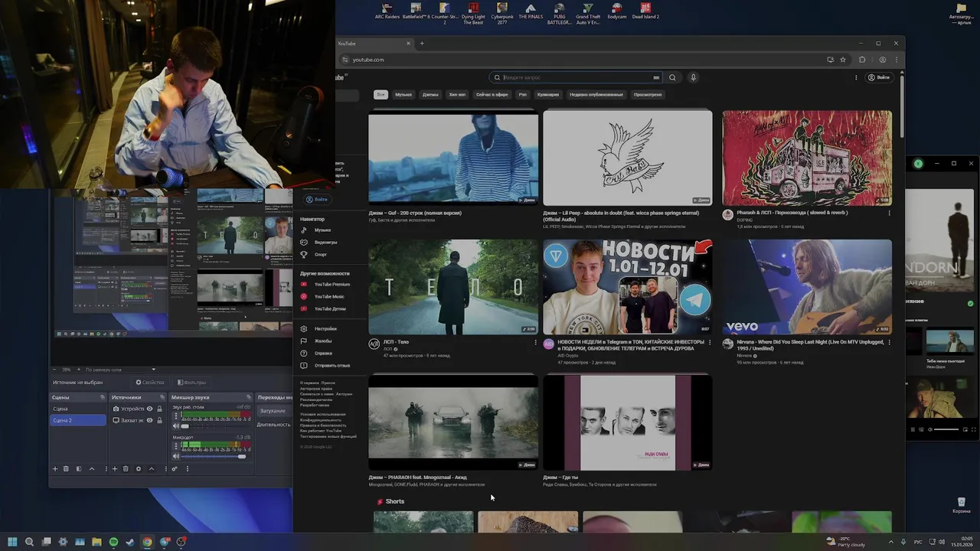980x551 pixels.
Task: Adjust the desktop audio volume slider
Action: 215,426
